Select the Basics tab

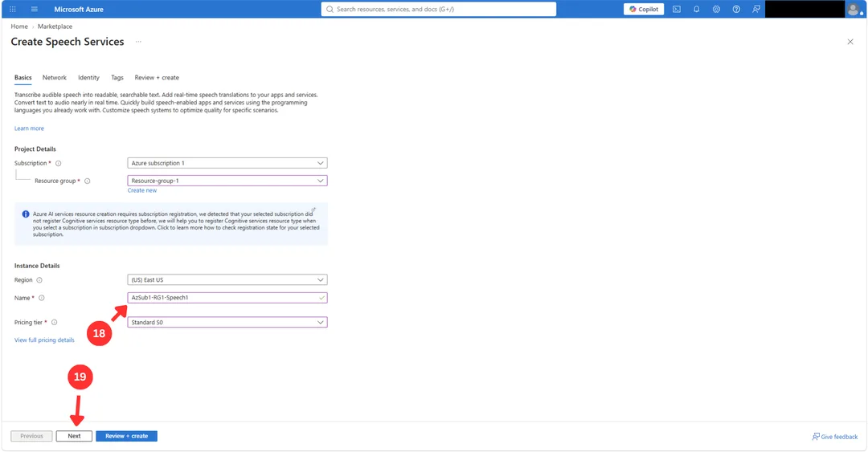pyautogui.click(x=23, y=77)
